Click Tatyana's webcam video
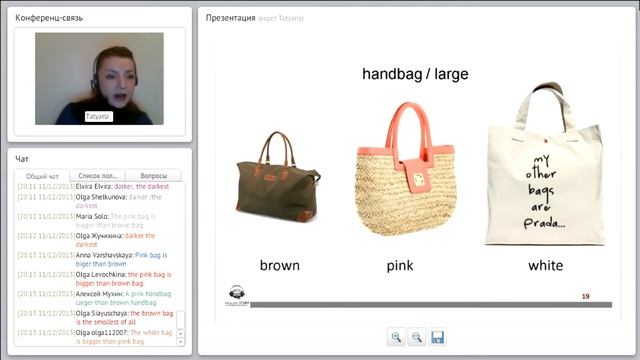The height and width of the screenshot is (360, 640). pos(99,78)
